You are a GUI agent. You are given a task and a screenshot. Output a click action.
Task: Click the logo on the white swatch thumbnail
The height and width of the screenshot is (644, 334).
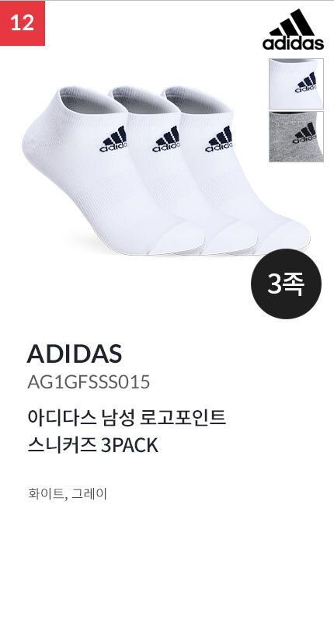[x=305, y=82]
